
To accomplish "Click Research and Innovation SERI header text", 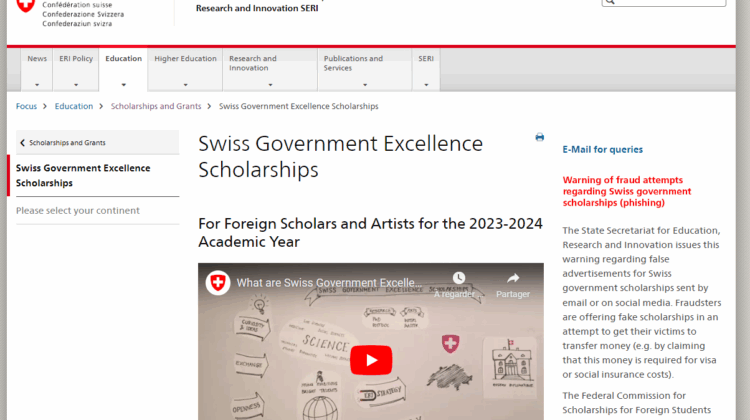I will tap(257, 8).
